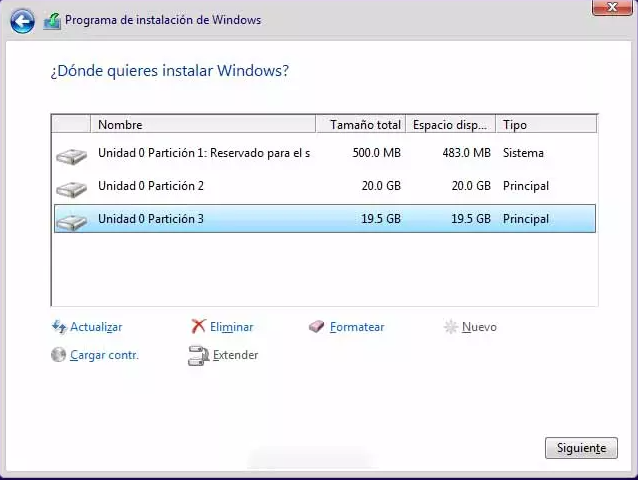Sort by the Tipo column header
Screen dimensions: 638x480
[x=546, y=124]
